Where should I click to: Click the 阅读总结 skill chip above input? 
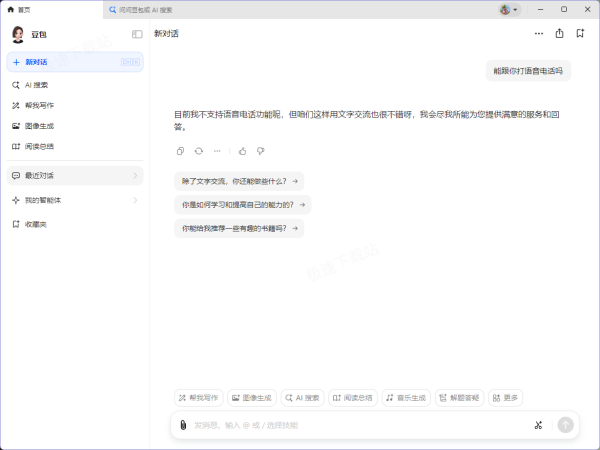click(x=353, y=398)
